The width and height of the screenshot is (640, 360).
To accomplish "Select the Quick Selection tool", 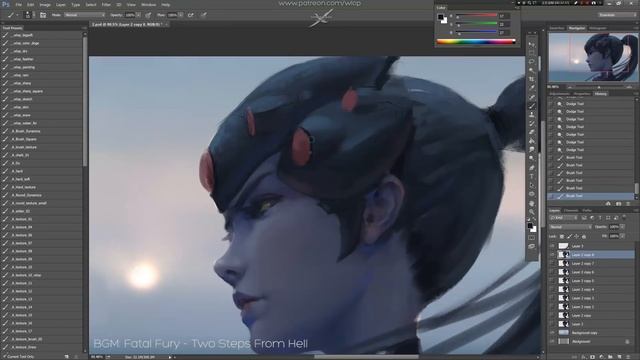I will click(531, 70).
